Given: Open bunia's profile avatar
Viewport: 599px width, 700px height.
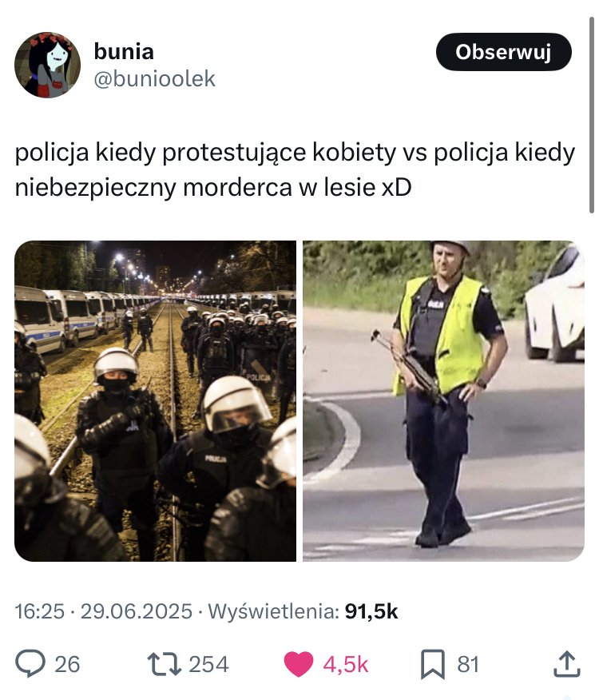Looking at the screenshot, I should (48, 65).
